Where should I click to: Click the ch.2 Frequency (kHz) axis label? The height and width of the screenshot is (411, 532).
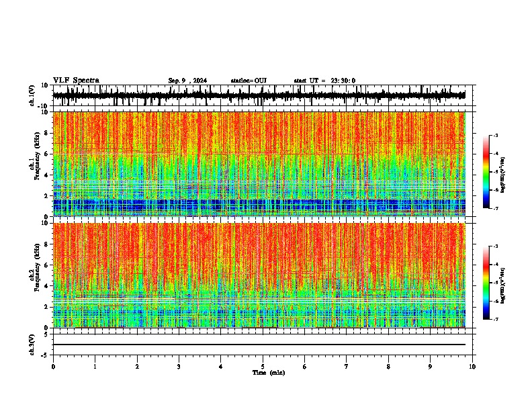coord(34,267)
